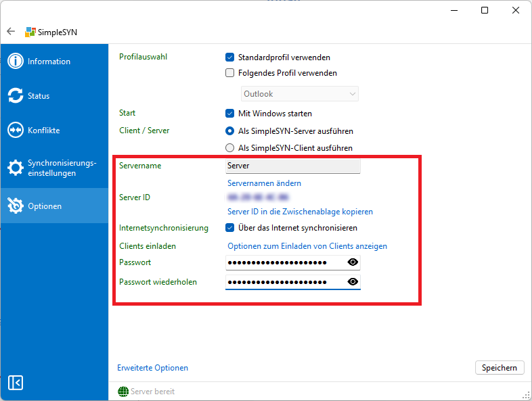Enable Folgendes Profil verwenden checkbox
This screenshot has width=532, height=401.
click(230, 73)
